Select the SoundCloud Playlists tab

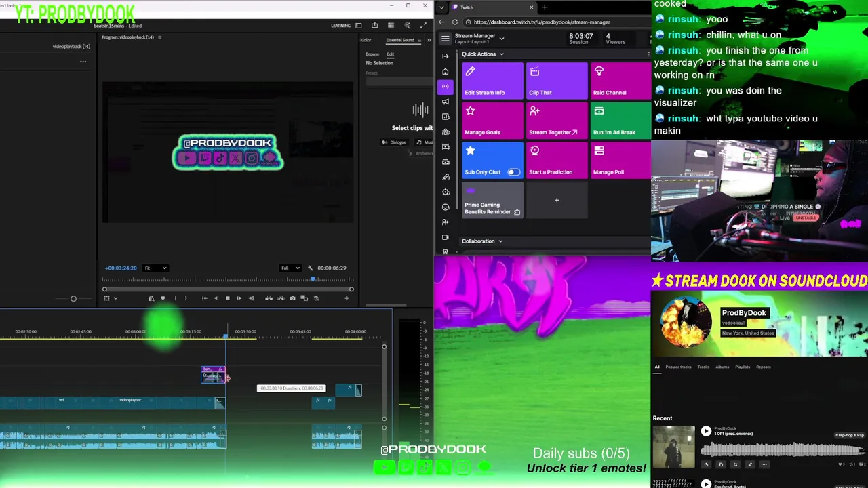click(743, 367)
